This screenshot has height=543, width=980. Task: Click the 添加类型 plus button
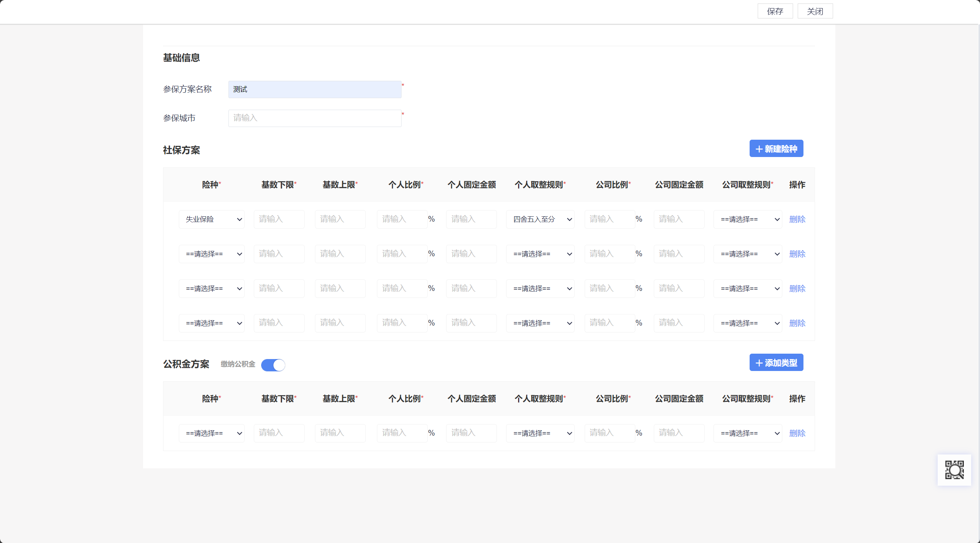coord(776,363)
